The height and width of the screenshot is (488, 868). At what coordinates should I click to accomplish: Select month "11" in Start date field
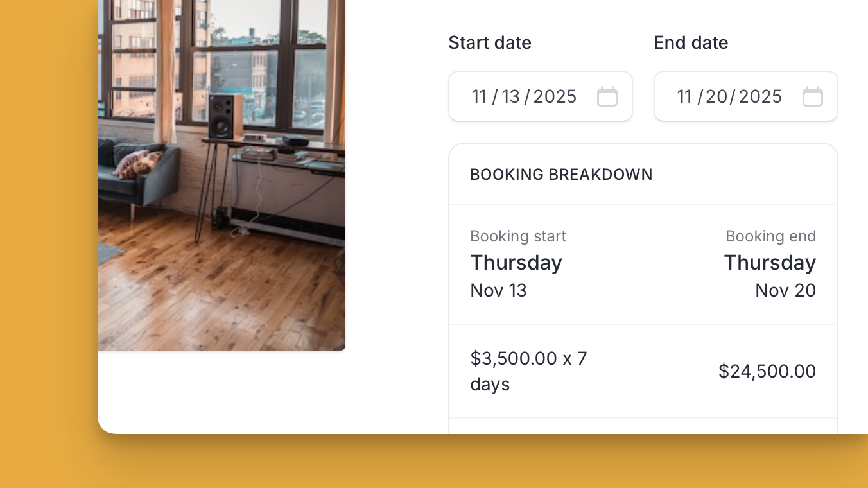(x=479, y=96)
